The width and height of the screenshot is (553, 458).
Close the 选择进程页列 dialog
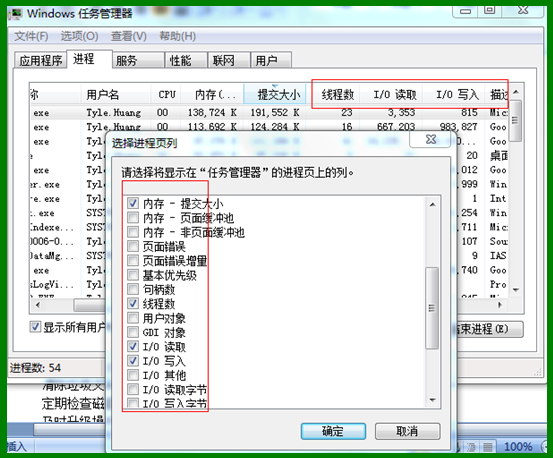click(x=431, y=140)
